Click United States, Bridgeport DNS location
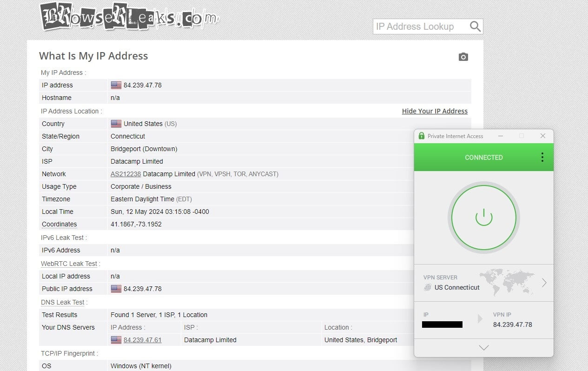This screenshot has width=588, height=371. 361,340
